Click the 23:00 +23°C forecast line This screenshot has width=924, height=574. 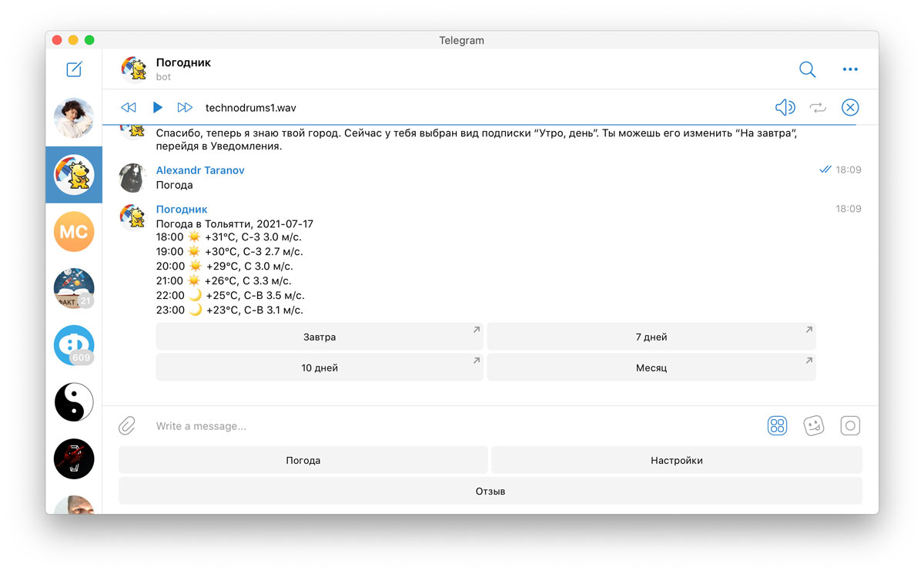229,310
